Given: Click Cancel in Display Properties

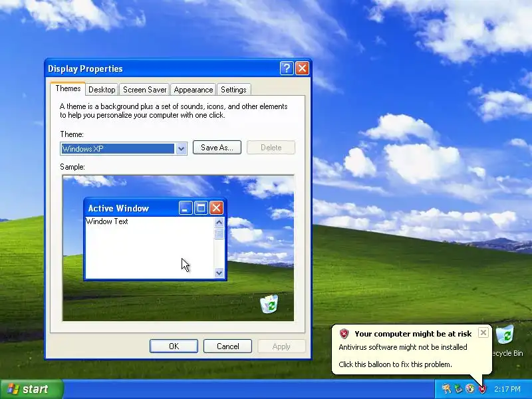Looking at the screenshot, I should pyautogui.click(x=227, y=346).
